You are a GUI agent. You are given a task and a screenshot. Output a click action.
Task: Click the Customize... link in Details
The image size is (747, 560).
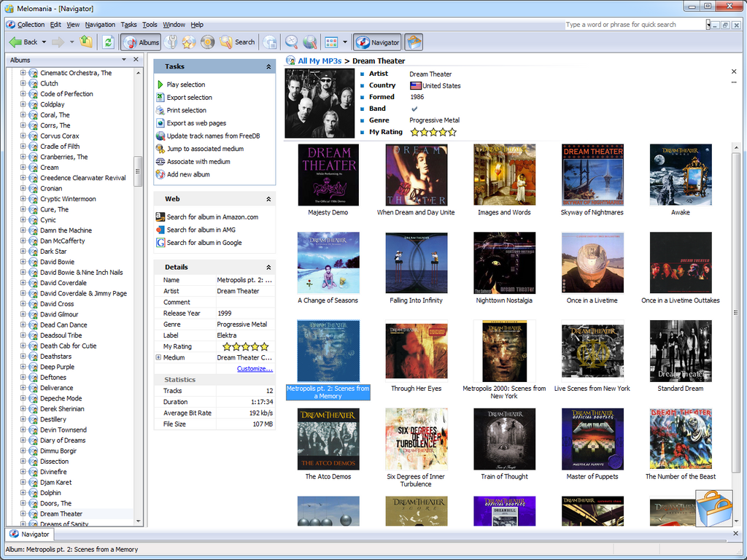click(x=255, y=369)
